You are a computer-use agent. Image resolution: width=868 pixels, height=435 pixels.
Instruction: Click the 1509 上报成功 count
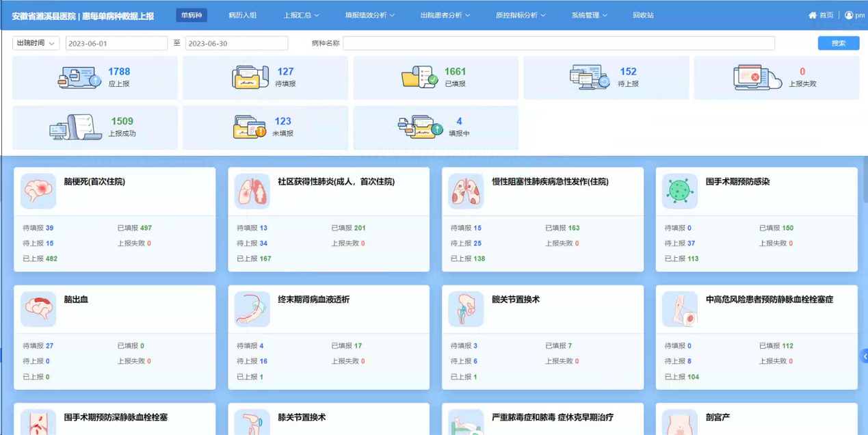point(122,121)
